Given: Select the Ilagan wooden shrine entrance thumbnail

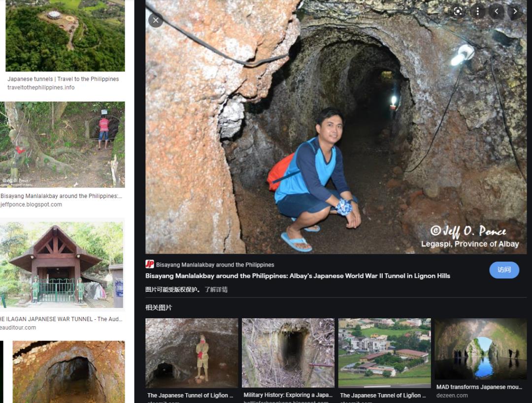Looking at the screenshot, I should click(63, 265).
